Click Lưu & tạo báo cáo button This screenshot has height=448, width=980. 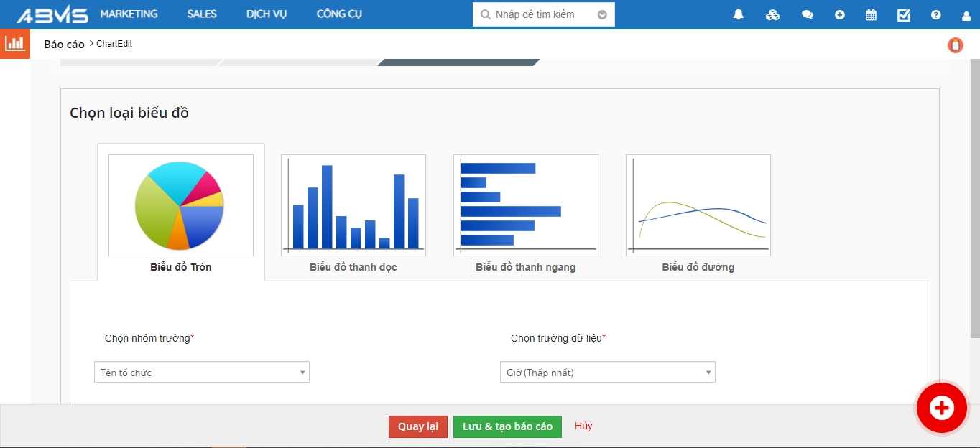507,426
